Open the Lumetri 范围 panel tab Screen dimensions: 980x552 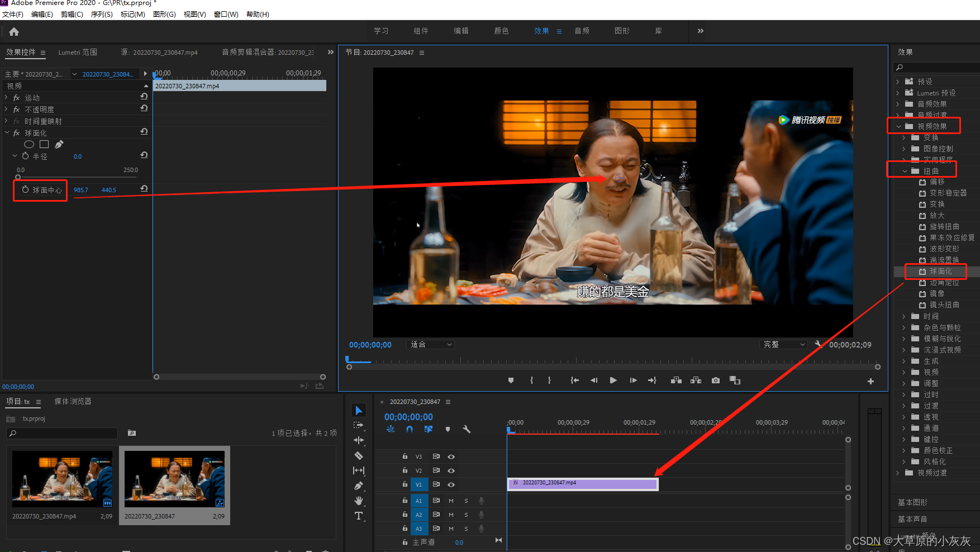(x=78, y=52)
